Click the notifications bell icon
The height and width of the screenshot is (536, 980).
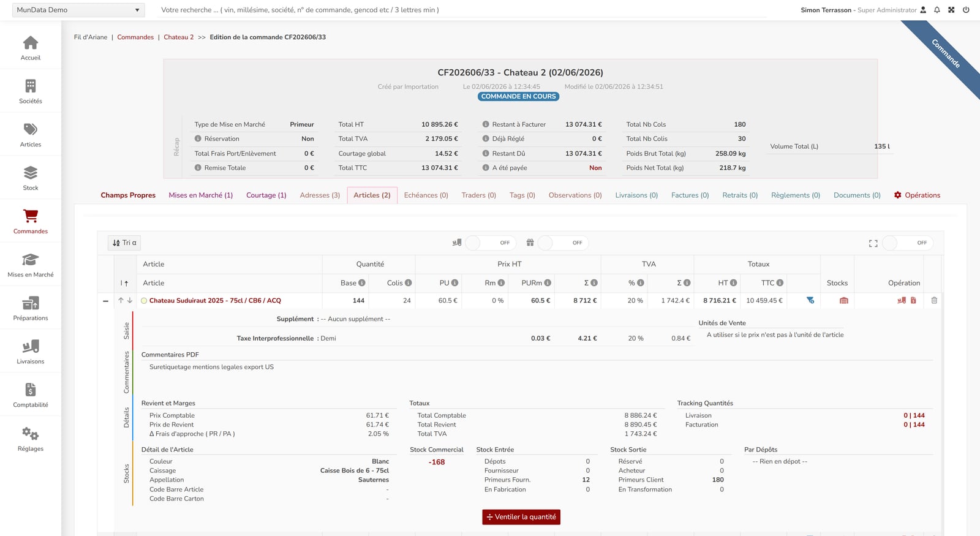point(937,10)
